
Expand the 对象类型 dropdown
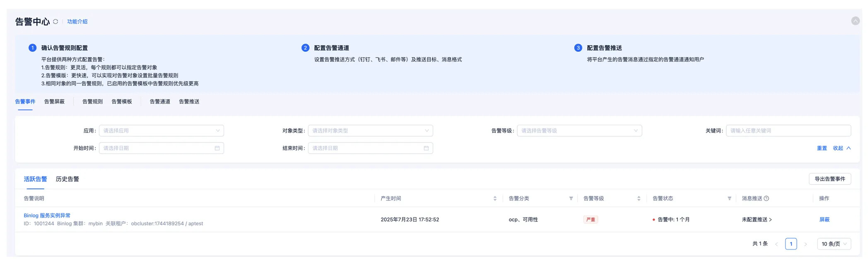[370, 131]
